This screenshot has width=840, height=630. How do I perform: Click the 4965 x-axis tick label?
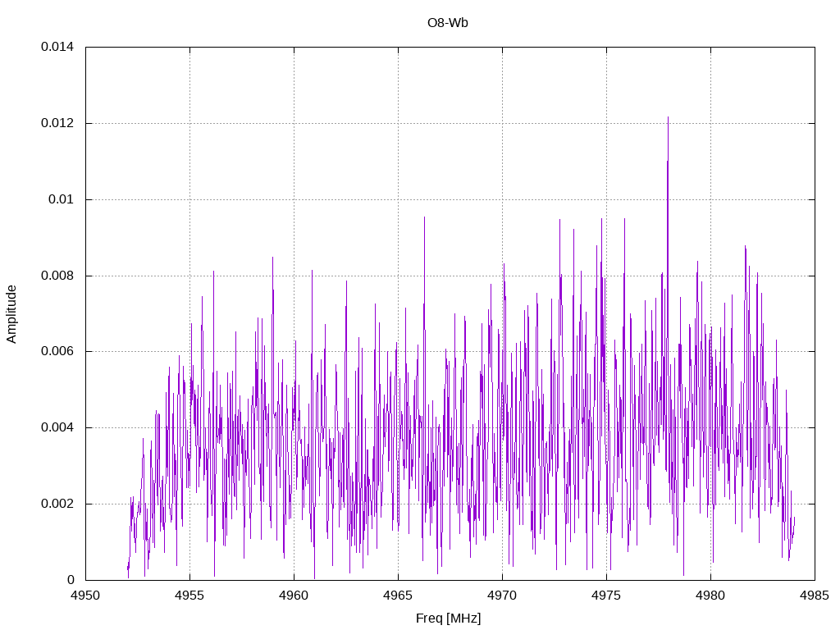click(x=398, y=596)
